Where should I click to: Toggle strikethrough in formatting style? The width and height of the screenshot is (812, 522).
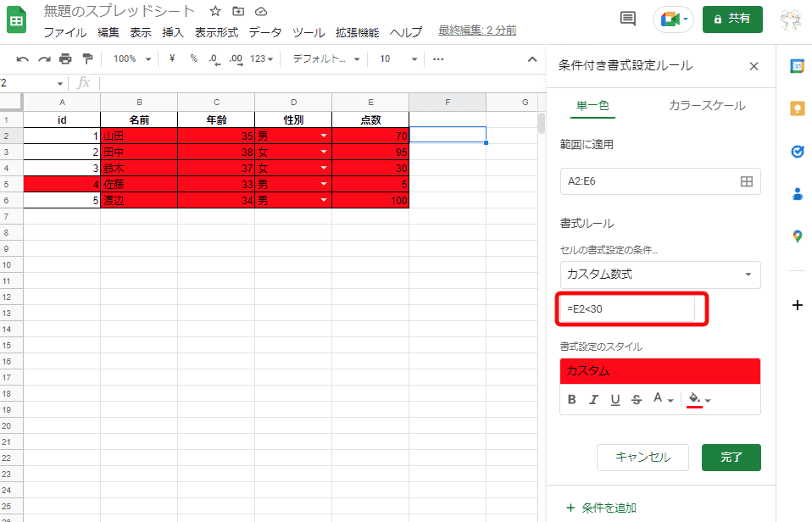click(636, 400)
